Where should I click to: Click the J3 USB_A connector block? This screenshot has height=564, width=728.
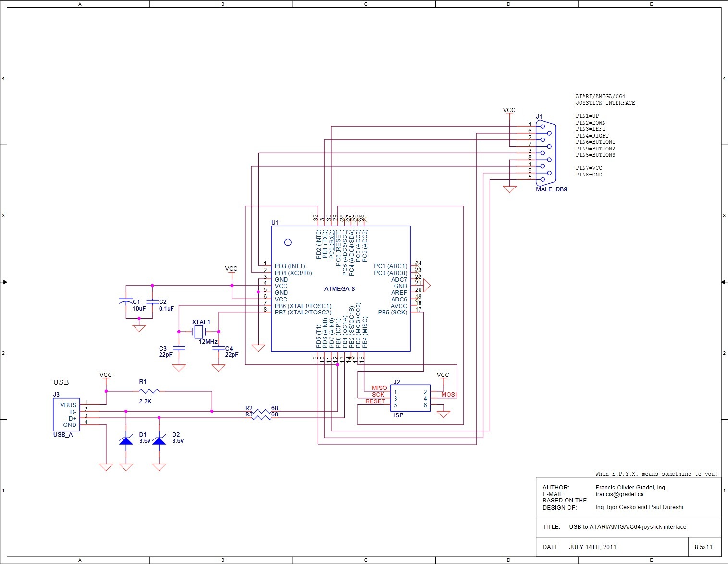(66, 414)
